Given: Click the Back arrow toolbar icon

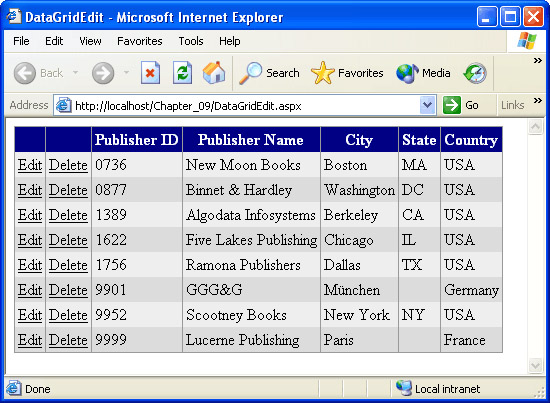Looking at the screenshot, I should tap(25, 73).
